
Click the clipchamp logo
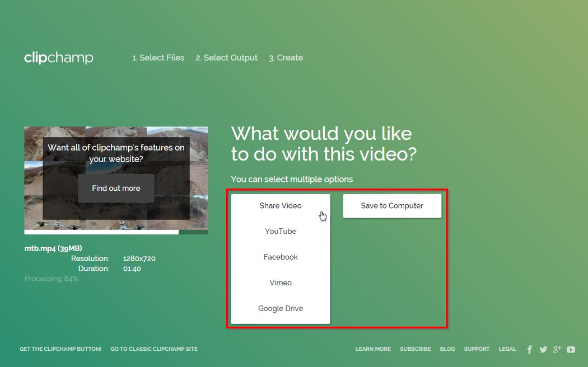coord(59,58)
